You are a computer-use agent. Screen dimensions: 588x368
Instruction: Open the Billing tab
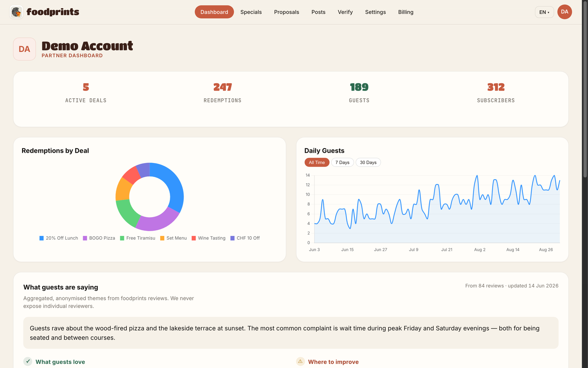[x=406, y=12]
